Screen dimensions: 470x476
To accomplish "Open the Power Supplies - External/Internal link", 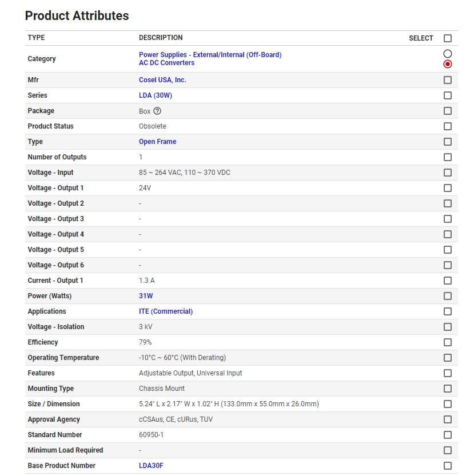I will pyautogui.click(x=210, y=55).
